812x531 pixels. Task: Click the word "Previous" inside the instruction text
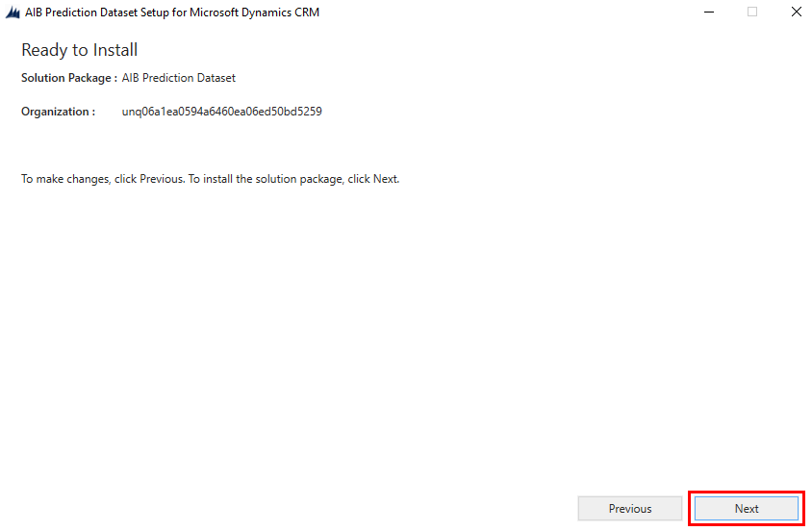tap(161, 179)
